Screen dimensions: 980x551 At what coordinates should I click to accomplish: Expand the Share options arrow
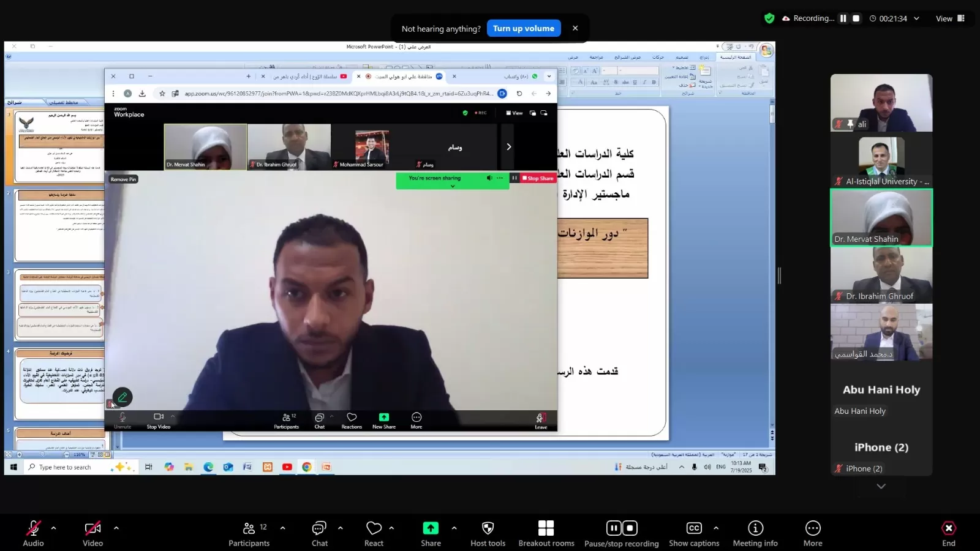coord(454,528)
